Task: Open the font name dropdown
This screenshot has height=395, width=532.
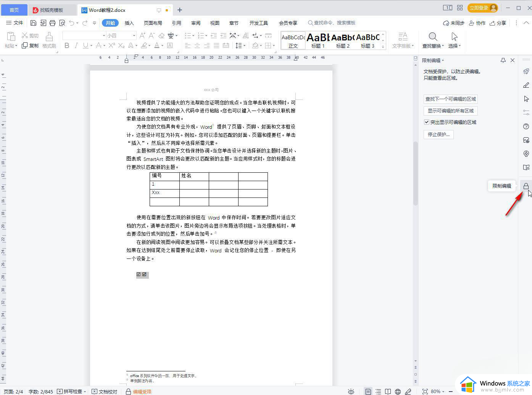Action: pyautogui.click(x=104, y=35)
